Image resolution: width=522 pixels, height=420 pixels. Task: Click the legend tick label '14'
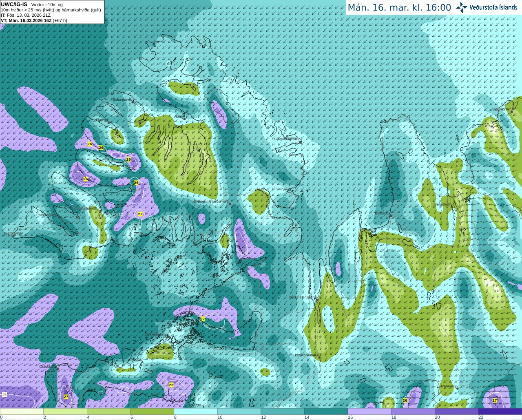tap(307, 417)
